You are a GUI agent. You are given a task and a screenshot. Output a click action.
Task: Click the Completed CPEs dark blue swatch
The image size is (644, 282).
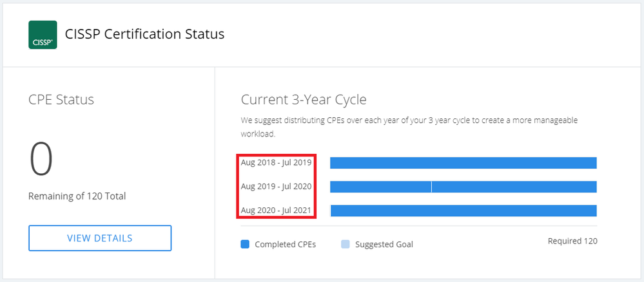tap(245, 244)
